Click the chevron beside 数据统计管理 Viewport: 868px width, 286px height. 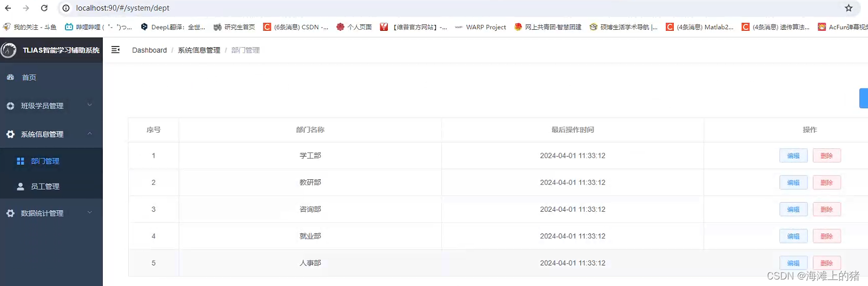click(90, 212)
